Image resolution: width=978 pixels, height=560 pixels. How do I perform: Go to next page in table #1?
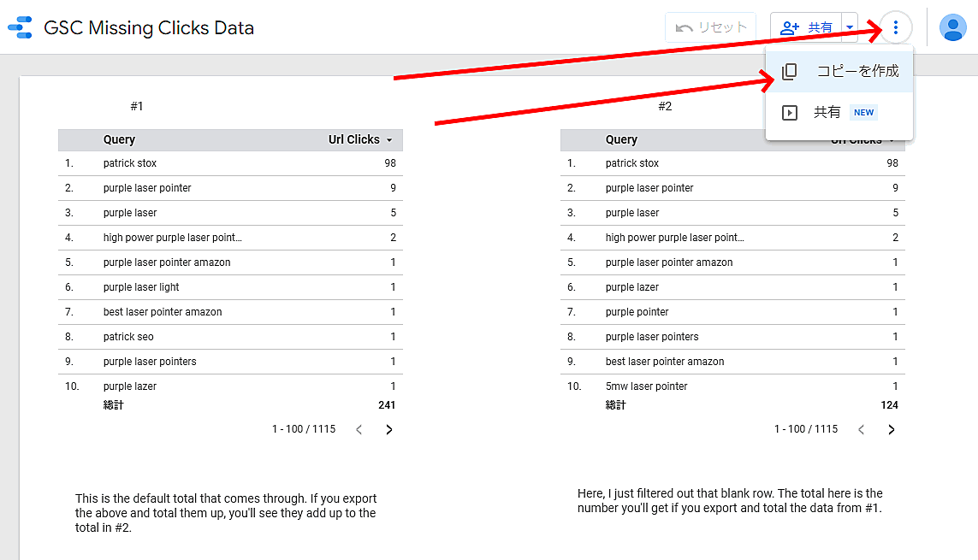pyautogui.click(x=389, y=429)
